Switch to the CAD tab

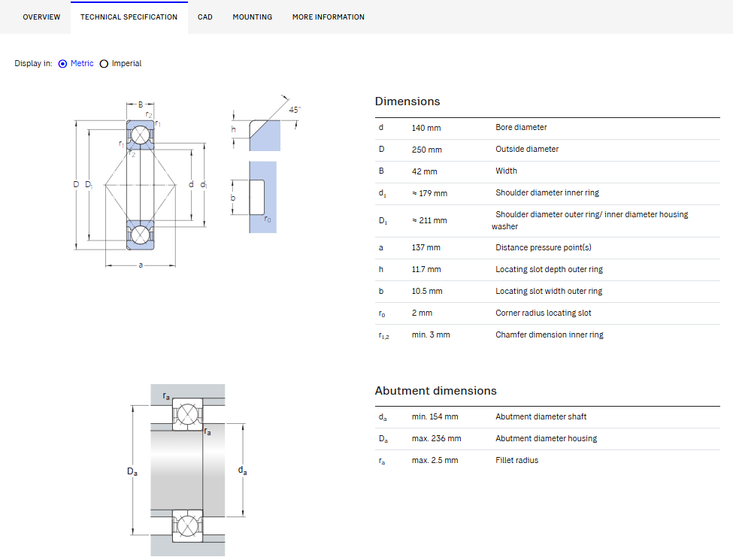204,17
